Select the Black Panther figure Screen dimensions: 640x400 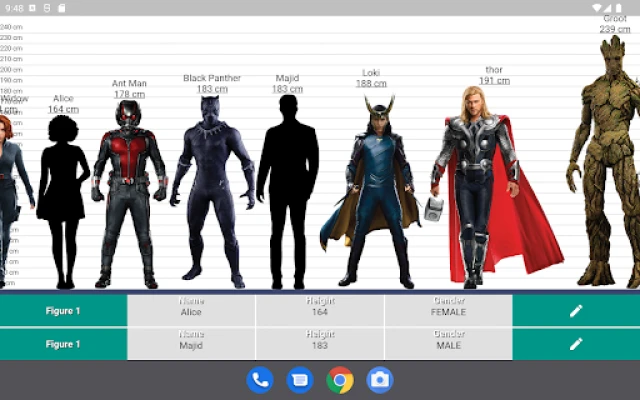212,192
